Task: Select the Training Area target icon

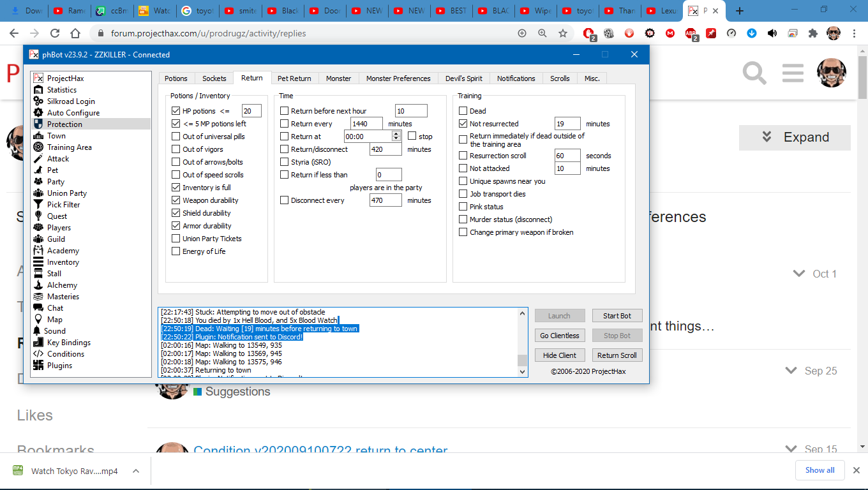Action: (38, 147)
